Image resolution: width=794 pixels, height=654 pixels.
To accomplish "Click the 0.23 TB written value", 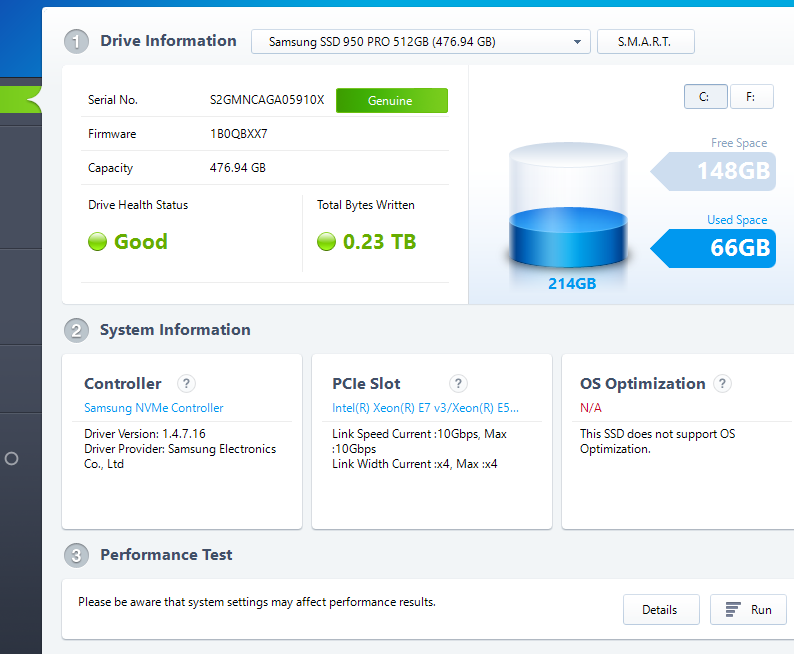I will click(379, 241).
